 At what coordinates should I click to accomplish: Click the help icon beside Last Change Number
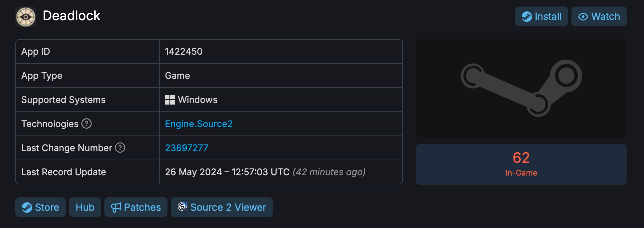tap(120, 148)
